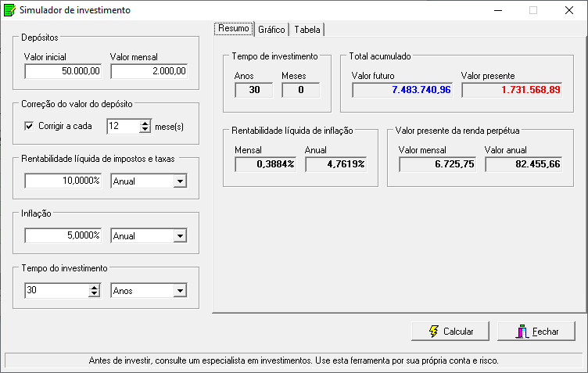Switch to the Resumo tab

[x=234, y=28]
